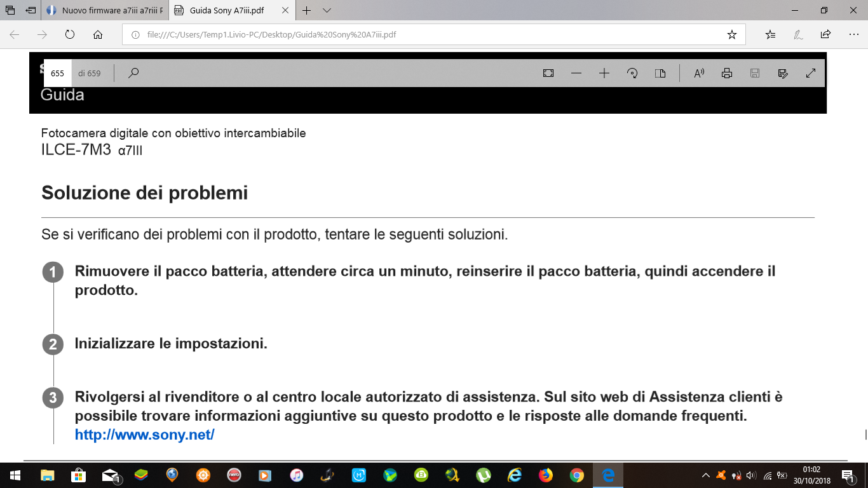This screenshot has width=868, height=488.
Task: Refresh the current page
Action: pos(70,34)
